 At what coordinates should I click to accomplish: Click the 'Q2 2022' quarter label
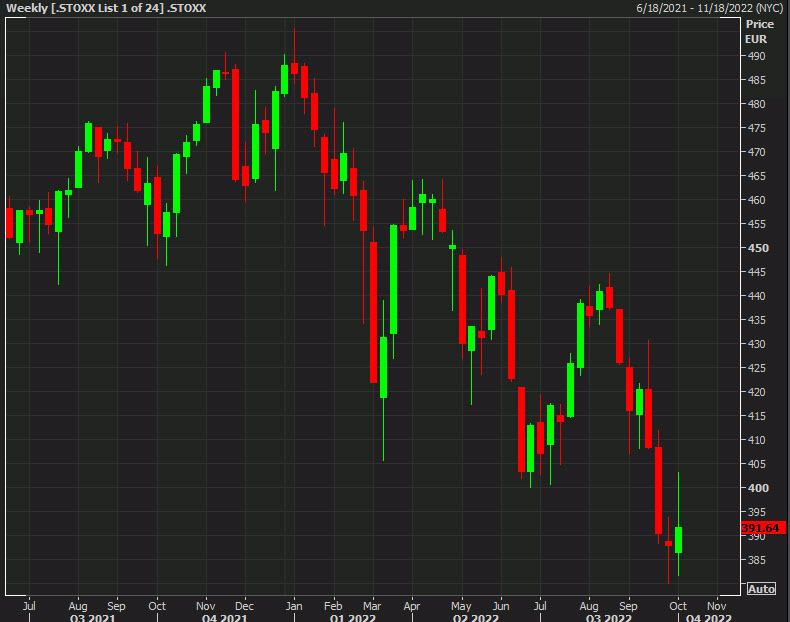click(475, 617)
